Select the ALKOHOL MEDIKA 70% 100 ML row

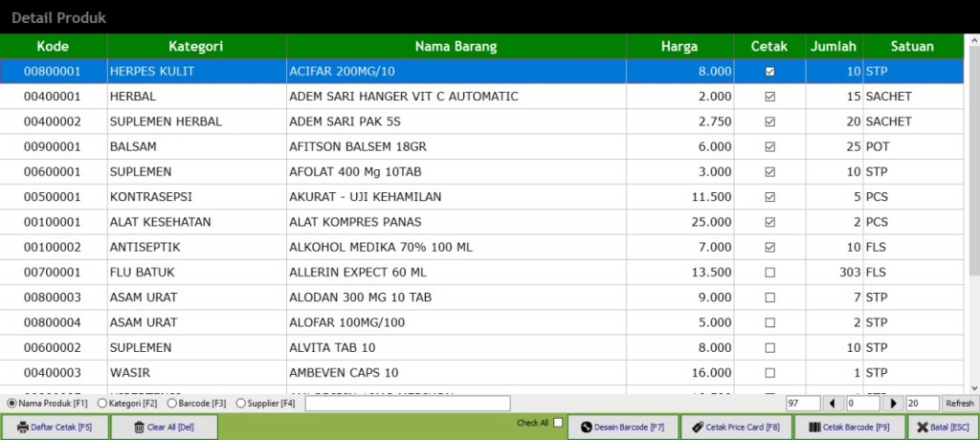tap(456, 248)
